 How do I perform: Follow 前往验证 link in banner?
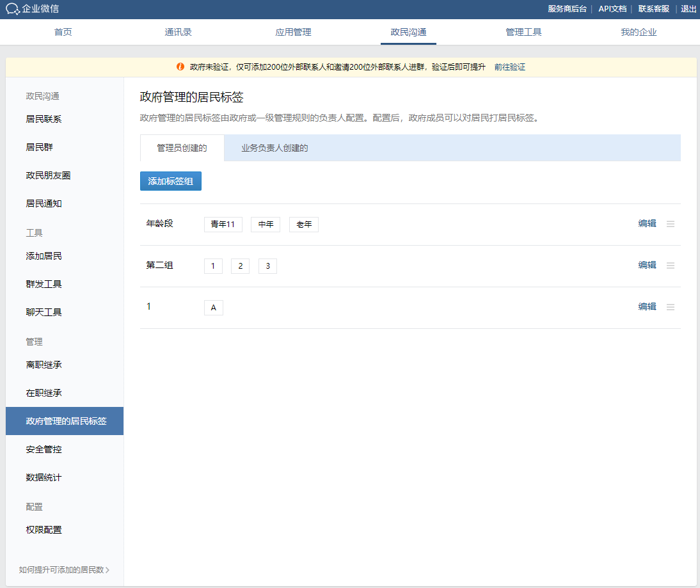coord(510,67)
